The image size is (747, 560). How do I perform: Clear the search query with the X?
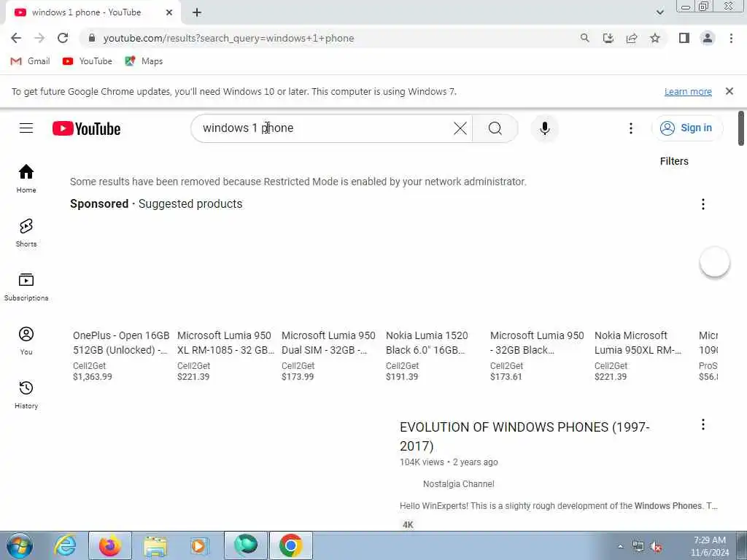[x=460, y=128]
